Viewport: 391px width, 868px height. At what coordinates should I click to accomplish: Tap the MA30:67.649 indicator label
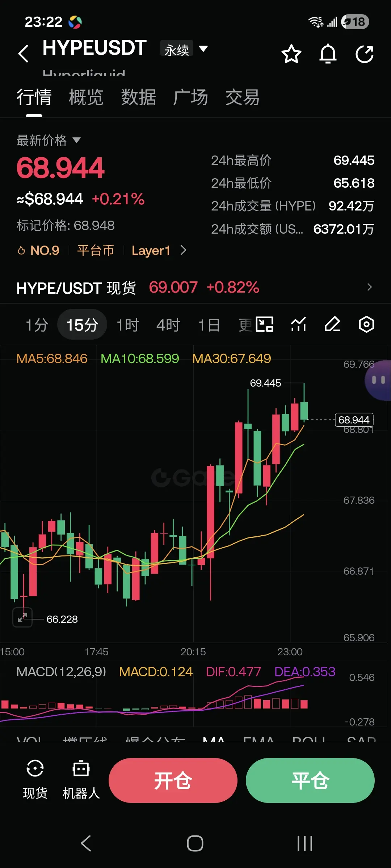232,358
